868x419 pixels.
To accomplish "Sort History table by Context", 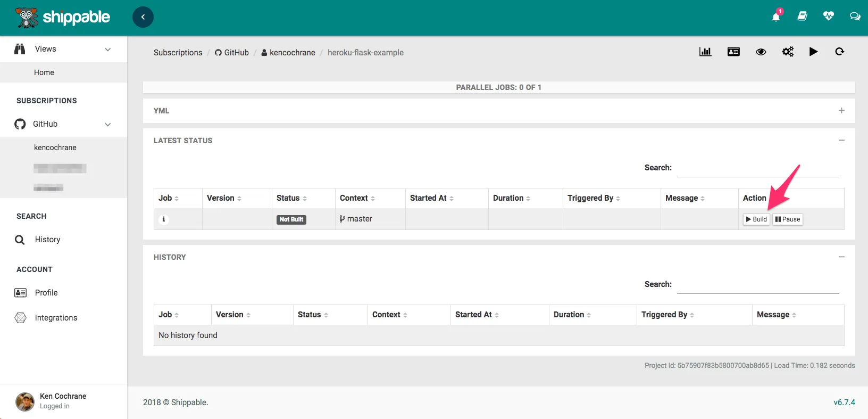I will coord(410,315).
